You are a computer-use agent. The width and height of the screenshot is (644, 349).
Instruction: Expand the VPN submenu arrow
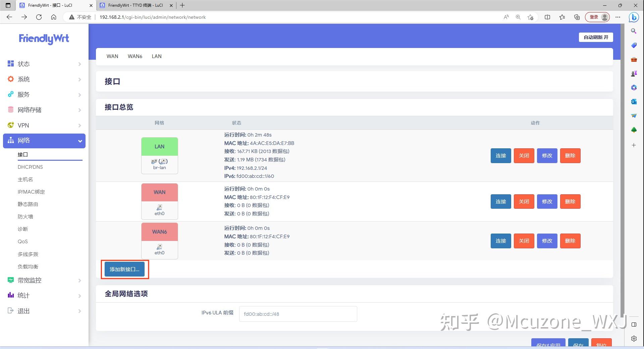pos(80,125)
